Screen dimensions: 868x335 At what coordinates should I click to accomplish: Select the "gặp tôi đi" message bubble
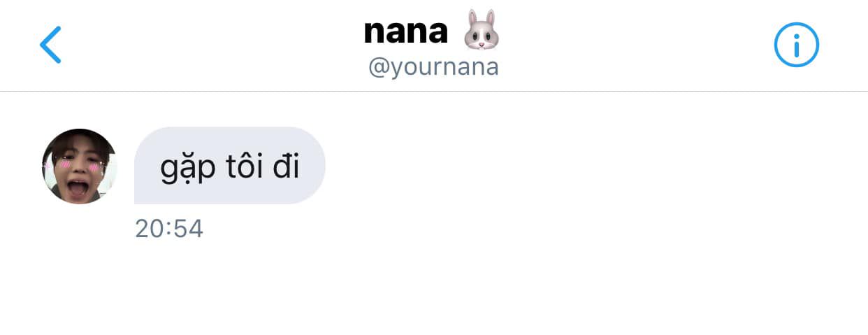229,166
